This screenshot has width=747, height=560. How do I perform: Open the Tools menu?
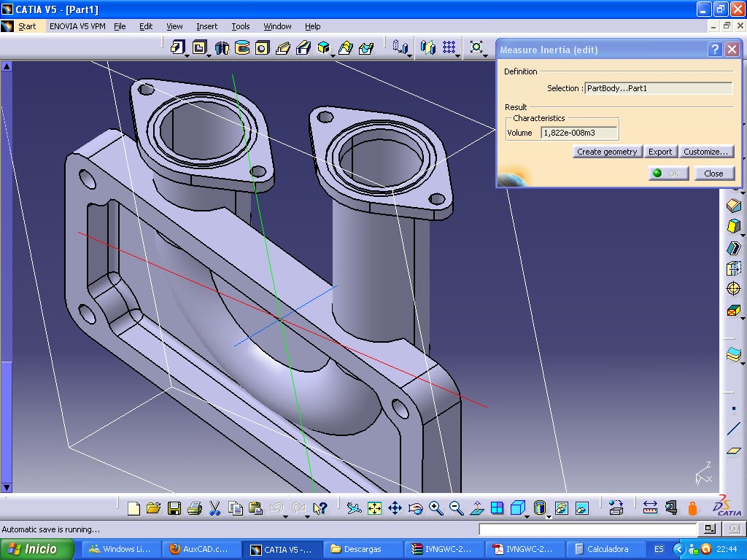pos(241,26)
